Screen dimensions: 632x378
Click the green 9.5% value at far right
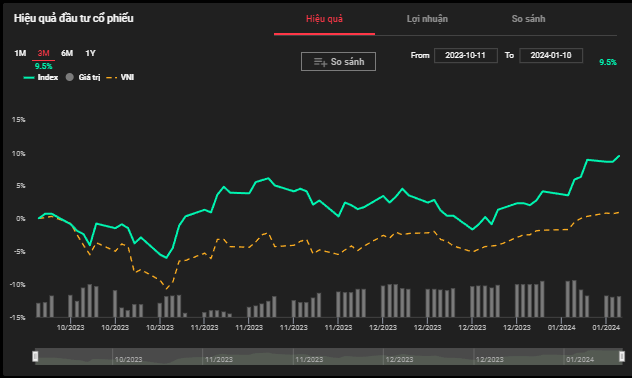pyautogui.click(x=608, y=62)
